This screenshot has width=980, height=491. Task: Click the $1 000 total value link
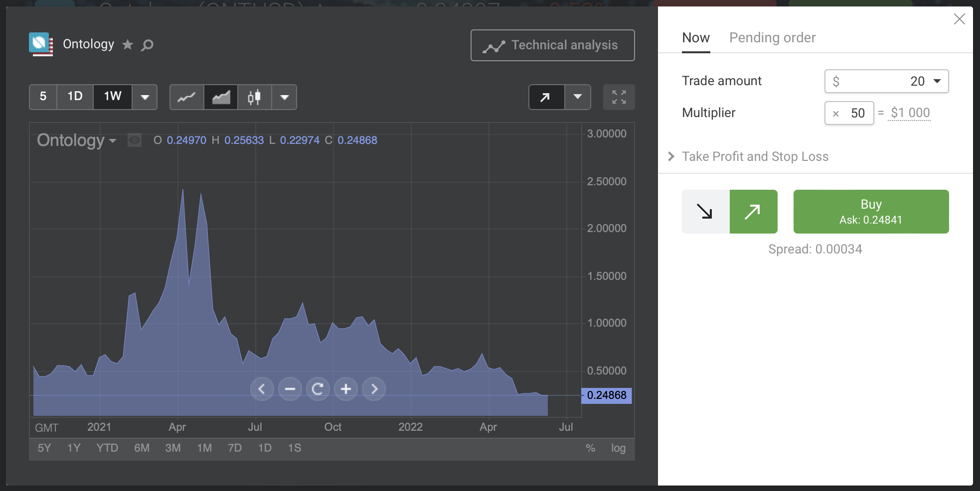(910, 113)
